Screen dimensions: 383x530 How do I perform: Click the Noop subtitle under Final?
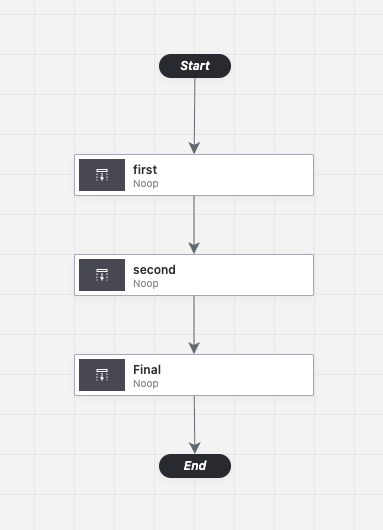coord(146,384)
